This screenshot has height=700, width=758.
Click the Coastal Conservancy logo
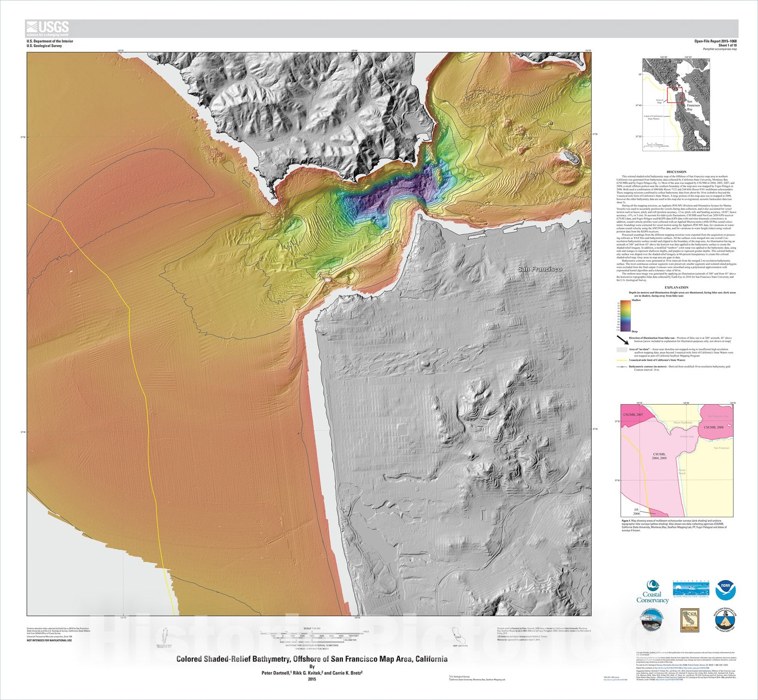tap(652, 592)
